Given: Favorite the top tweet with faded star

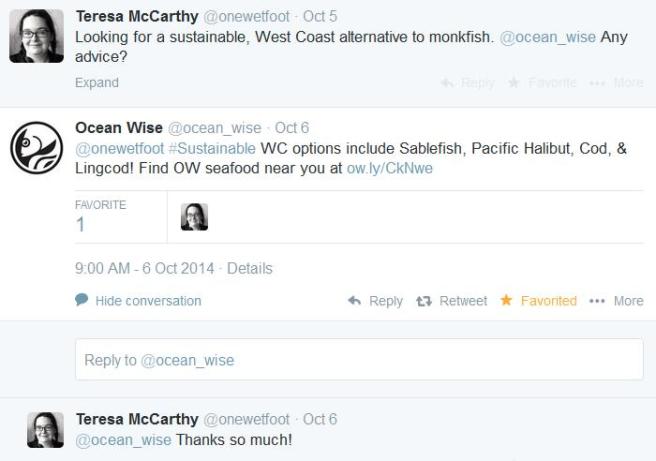Looking at the screenshot, I should tap(541, 83).
